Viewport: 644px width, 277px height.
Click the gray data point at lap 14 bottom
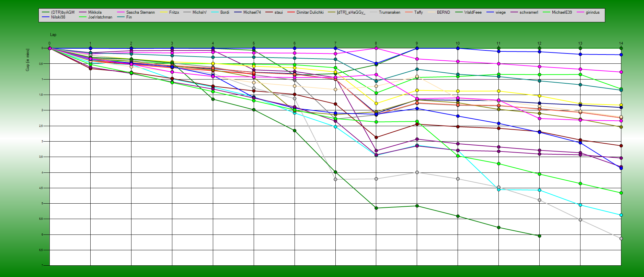tap(621, 239)
